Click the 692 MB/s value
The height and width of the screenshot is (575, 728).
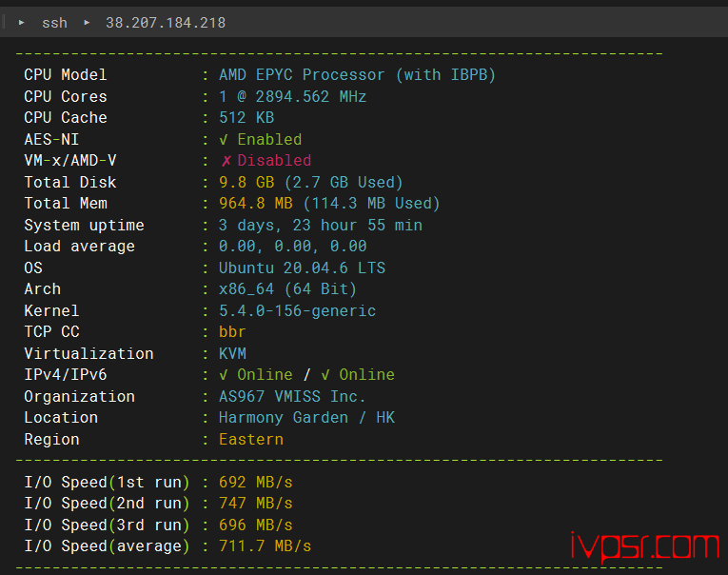256,482
